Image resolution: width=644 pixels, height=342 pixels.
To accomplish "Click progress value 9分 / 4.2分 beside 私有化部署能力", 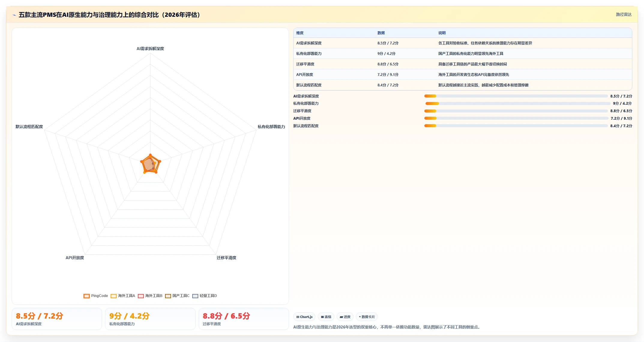I will [622, 103].
